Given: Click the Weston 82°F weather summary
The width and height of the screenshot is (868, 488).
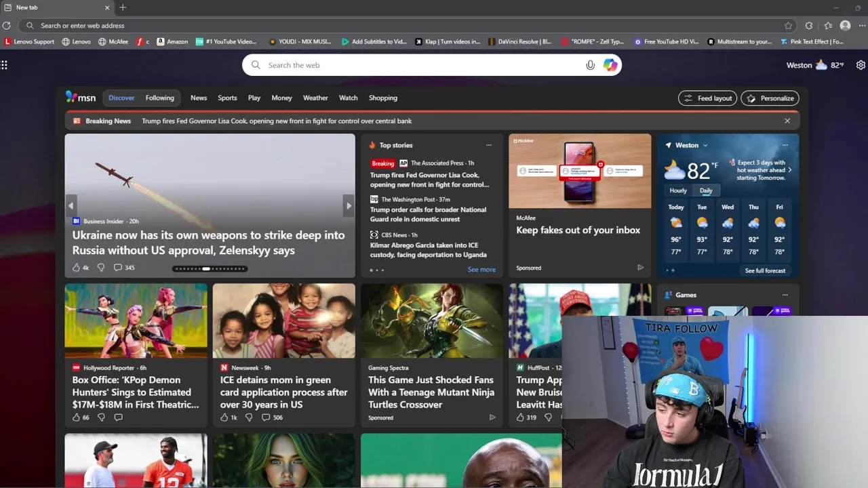Looking at the screenshot, I should tap(815, 65).
